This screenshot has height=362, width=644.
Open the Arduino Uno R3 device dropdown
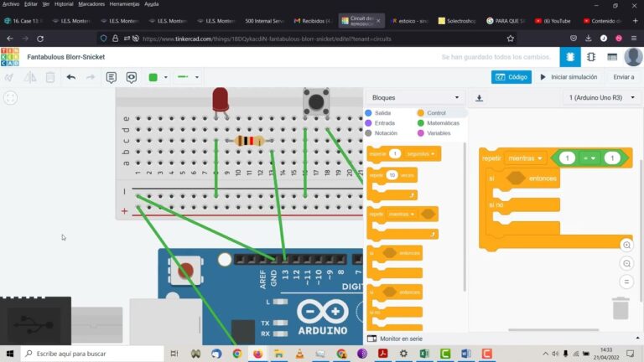pyautogui.click(x=602, y=98)
